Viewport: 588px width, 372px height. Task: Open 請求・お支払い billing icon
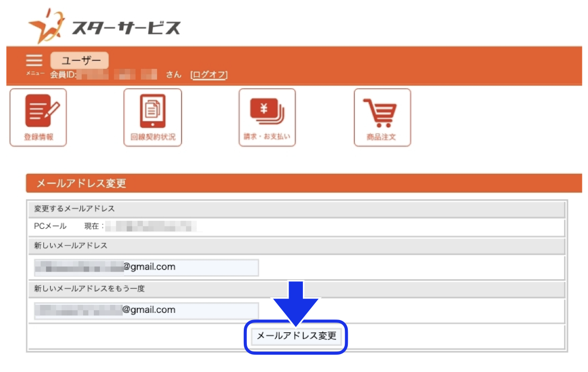[267, 118]
